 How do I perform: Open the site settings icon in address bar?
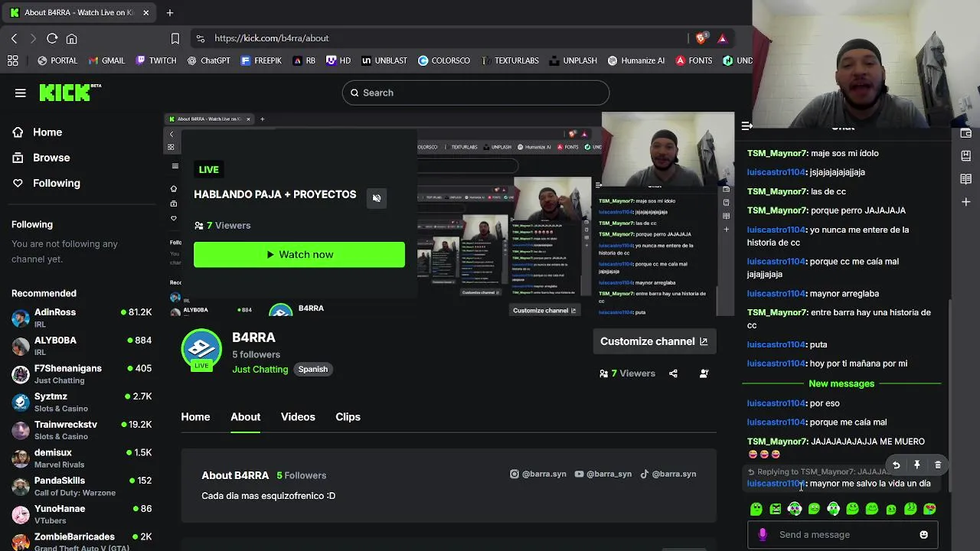point(201,38)
